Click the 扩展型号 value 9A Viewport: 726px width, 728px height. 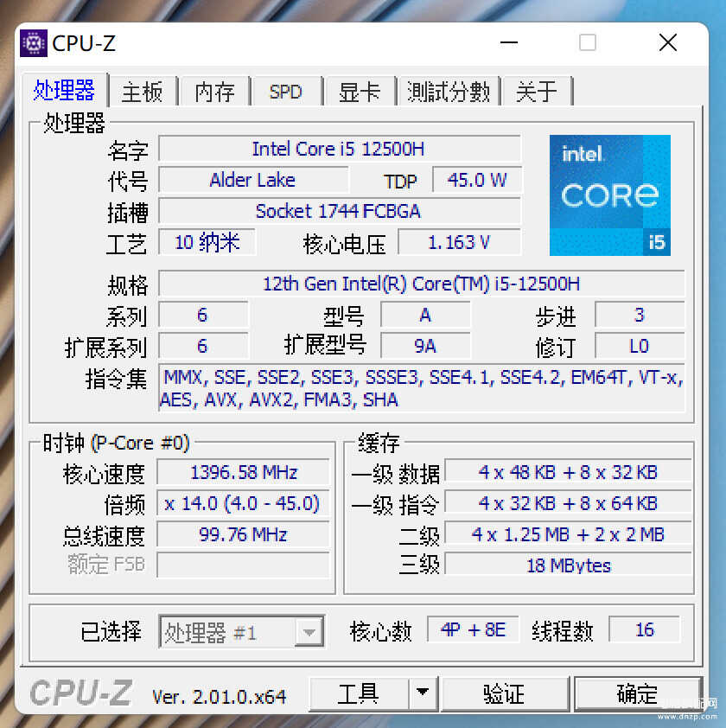pos(425,346)
